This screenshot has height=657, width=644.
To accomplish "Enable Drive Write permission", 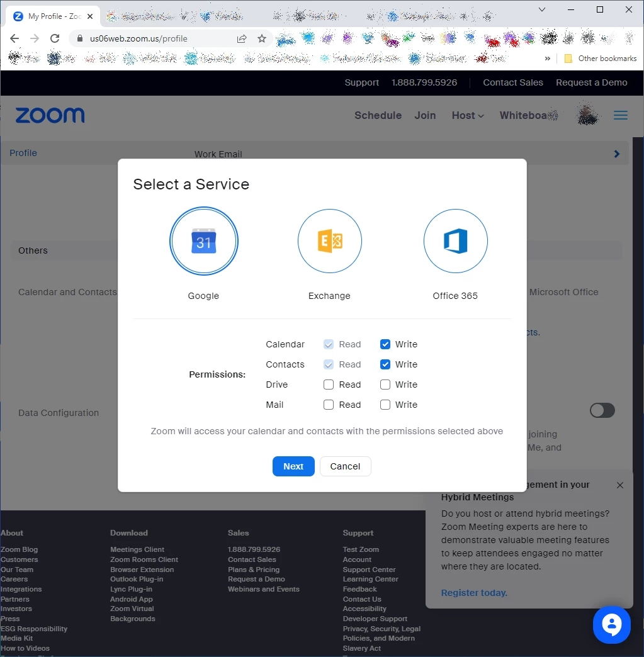I will 385,385.
